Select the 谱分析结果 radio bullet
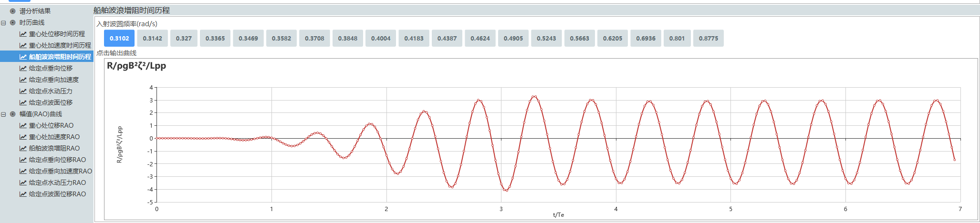Screen dimensions: 980x223 coord(13,11)
